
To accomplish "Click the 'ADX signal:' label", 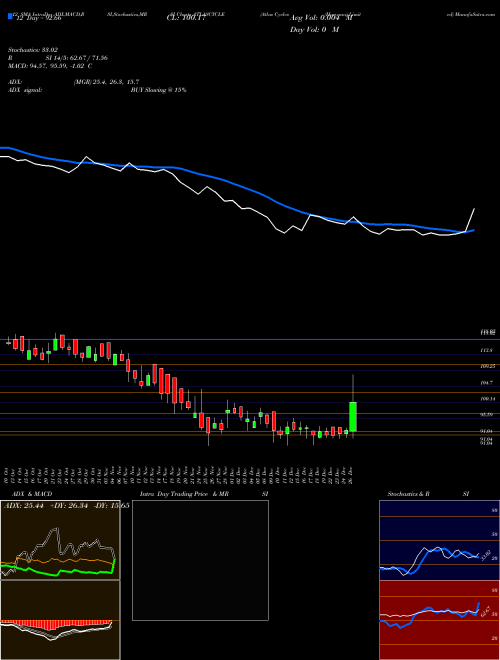I will click(x=25, y=90).
